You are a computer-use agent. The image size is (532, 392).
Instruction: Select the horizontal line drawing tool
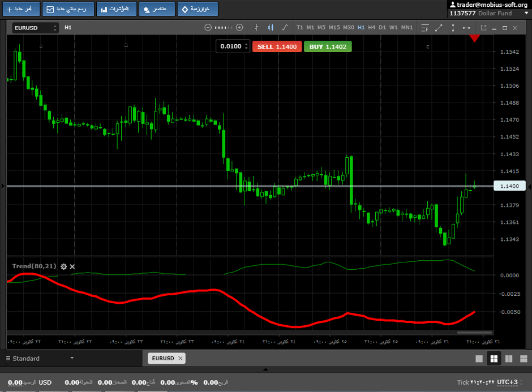coord(466,27)
